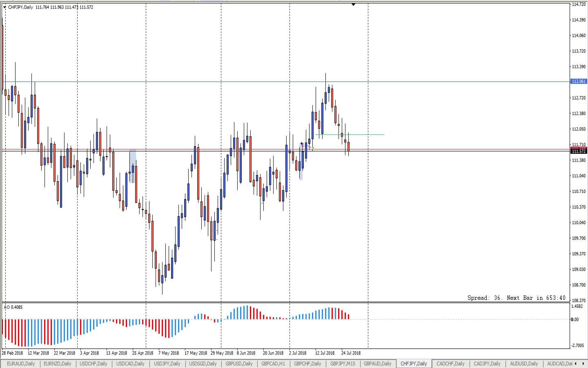Click the 29 May 2018 date label
588x368 pixels.
(222, 353)
